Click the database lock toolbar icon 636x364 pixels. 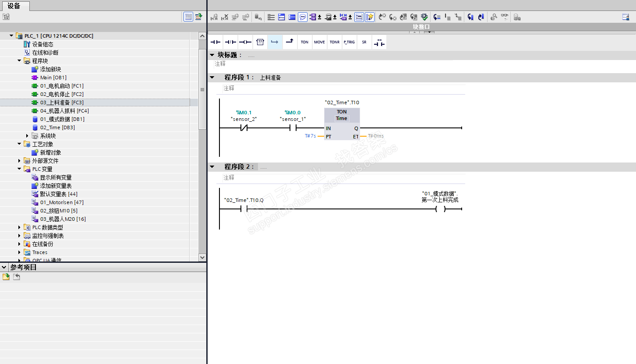pyautogui.click(x=517, y=17)
